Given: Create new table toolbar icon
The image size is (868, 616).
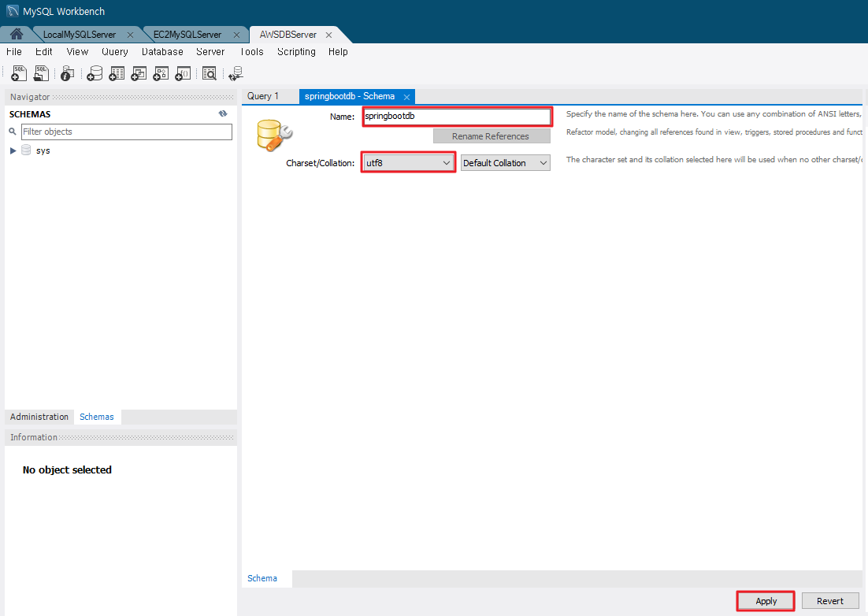Looking at the screenshot, I should 117,73.
